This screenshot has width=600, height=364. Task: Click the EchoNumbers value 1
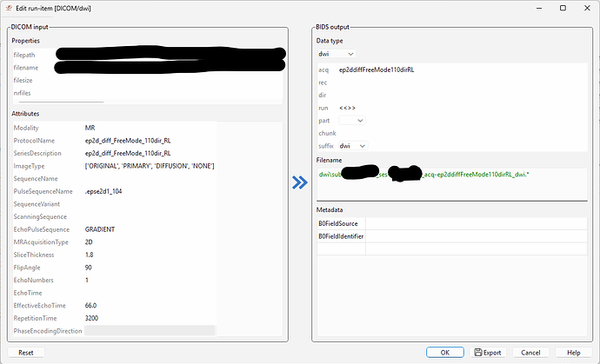coord(87,280)
